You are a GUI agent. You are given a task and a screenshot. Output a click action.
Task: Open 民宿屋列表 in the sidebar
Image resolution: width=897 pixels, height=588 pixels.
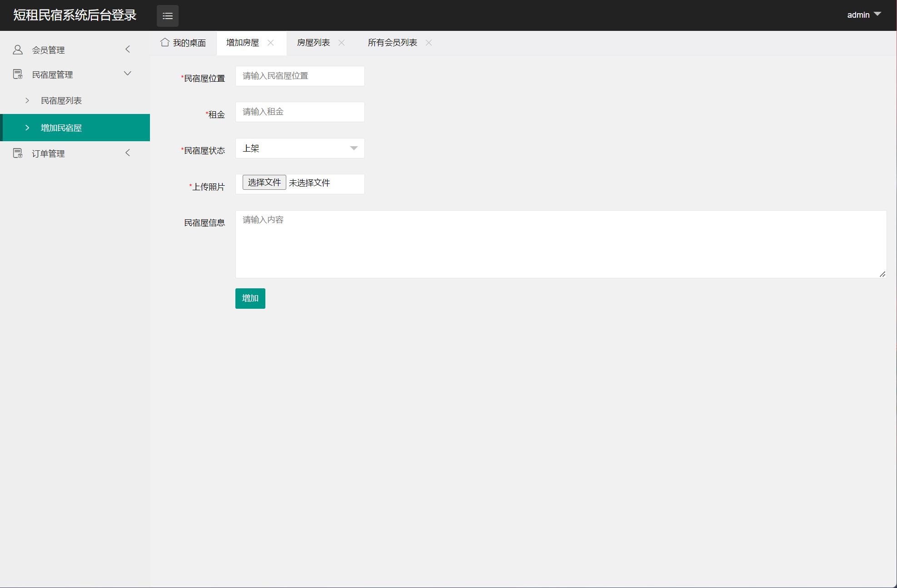(x=61, y=101)
